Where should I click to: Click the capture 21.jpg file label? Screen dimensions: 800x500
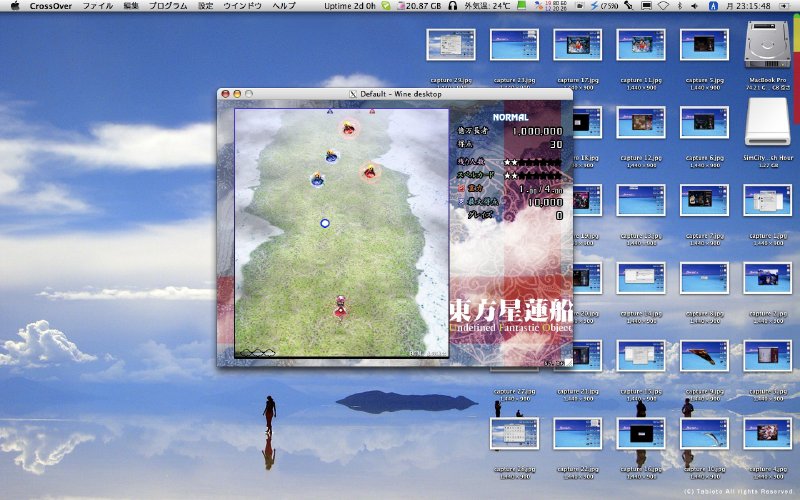tap(578, 392)
